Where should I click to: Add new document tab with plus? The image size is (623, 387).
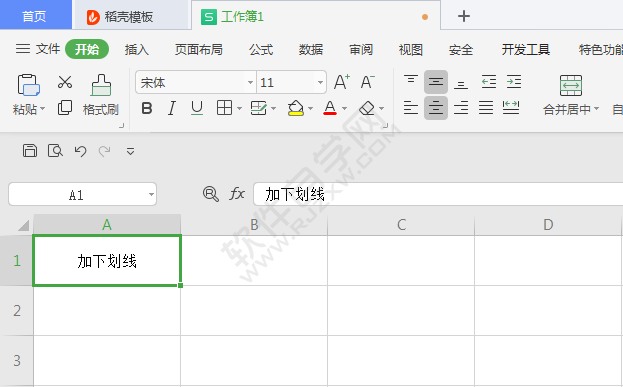point(464,16)
